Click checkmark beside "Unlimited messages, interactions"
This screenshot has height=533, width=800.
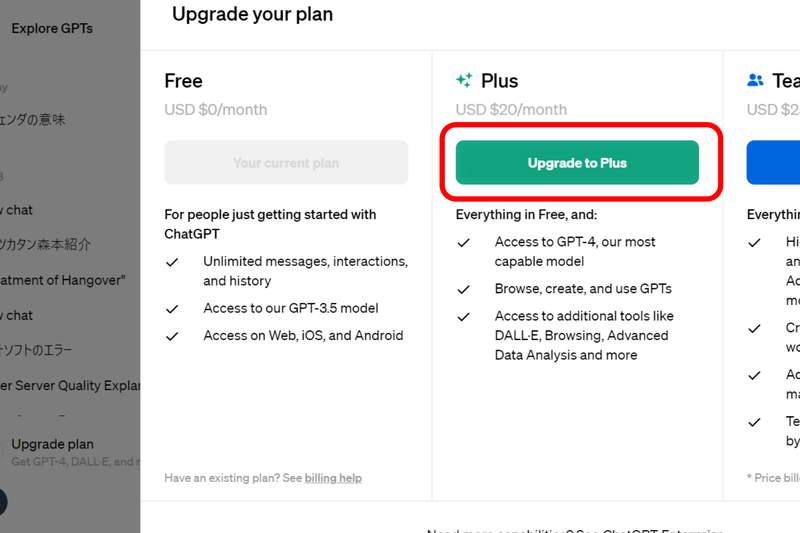pos(173,262)
